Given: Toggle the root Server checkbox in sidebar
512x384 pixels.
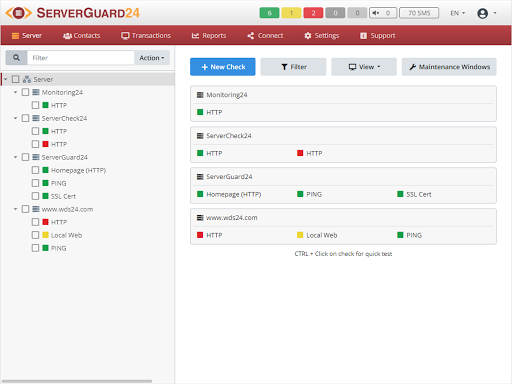Looking at the screenshot, I should click(x=15, y=79).
